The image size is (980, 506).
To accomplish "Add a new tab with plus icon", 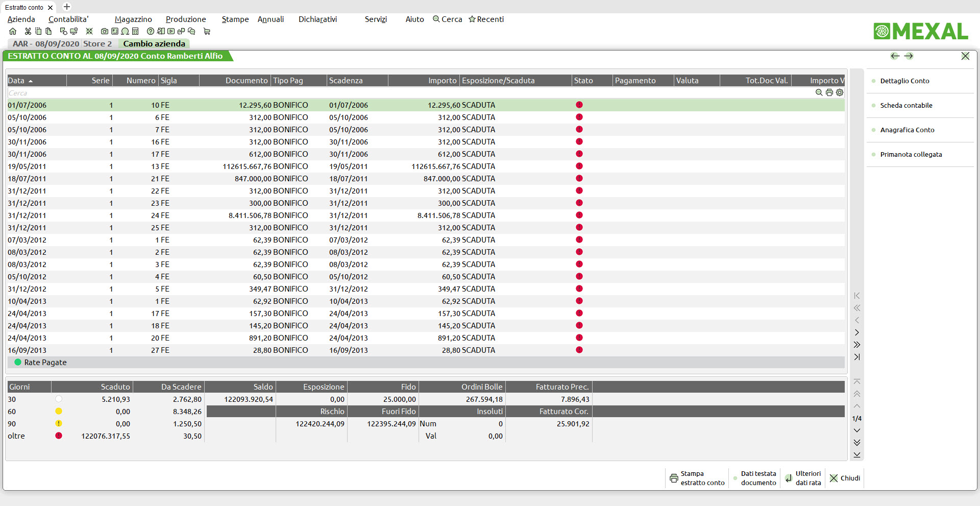I will tap(67, 7).
